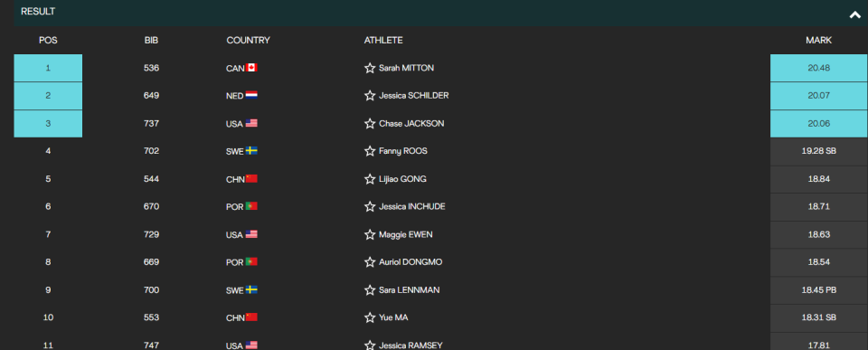868x350 pixels.
Task: Toggle the favorite star for Jessica INCHUDE
Action: coord(370,206)
